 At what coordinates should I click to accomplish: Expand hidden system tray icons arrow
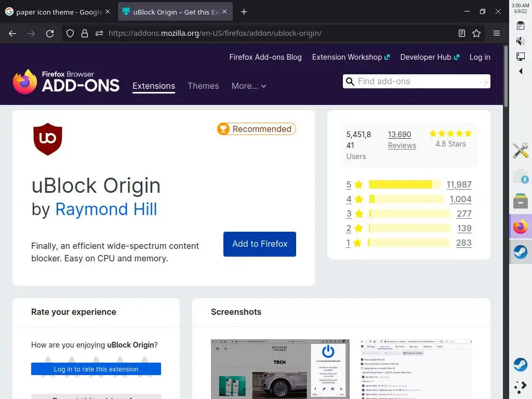521,71
